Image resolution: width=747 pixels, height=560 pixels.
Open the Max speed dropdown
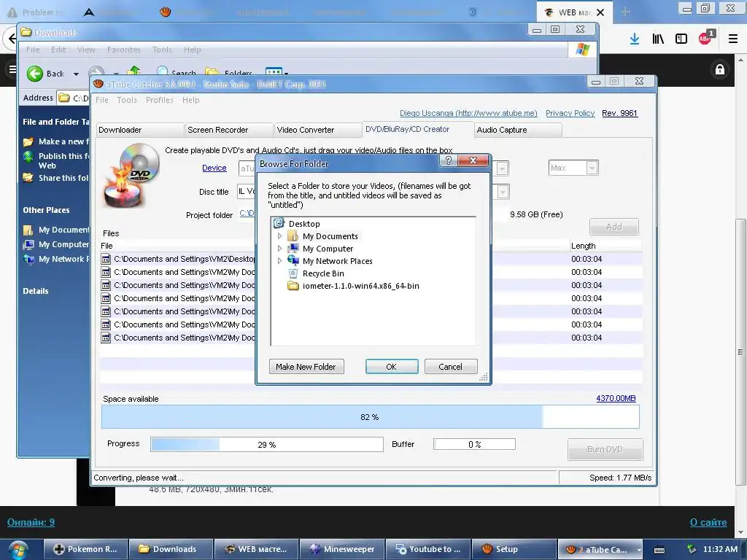coord(592,168)
